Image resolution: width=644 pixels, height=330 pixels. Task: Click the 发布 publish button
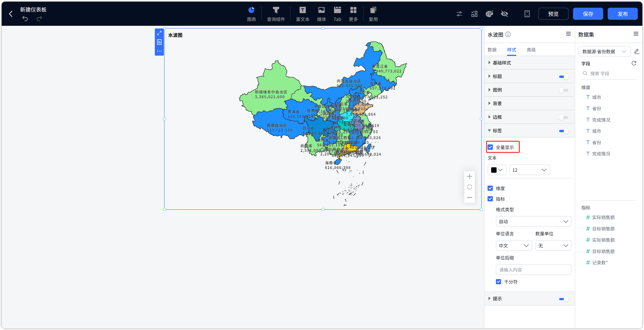[x=623, y=14]
